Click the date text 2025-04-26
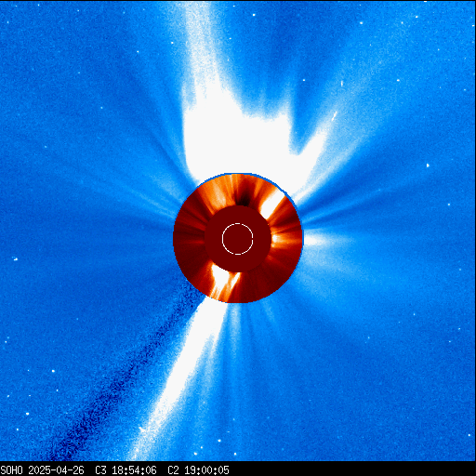The width and height of the screenshot is (476, 476). point(56,470)
